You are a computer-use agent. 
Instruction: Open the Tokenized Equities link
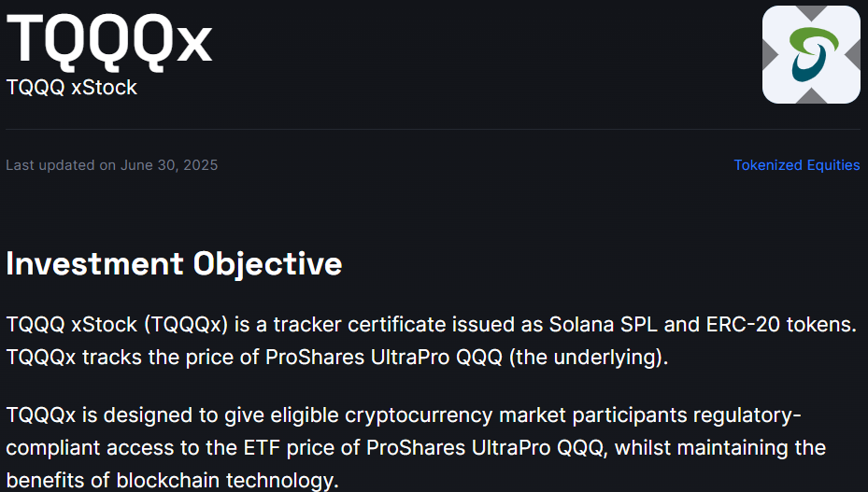796,165
